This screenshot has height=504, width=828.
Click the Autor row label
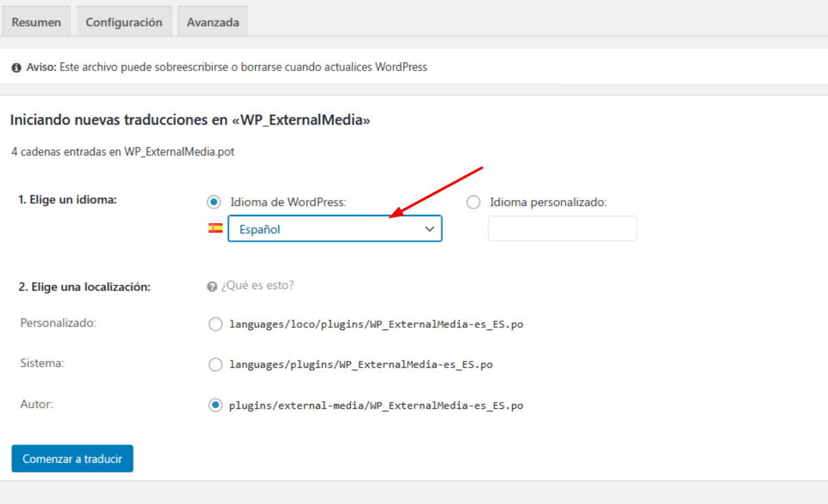click(x=36, y=404)
